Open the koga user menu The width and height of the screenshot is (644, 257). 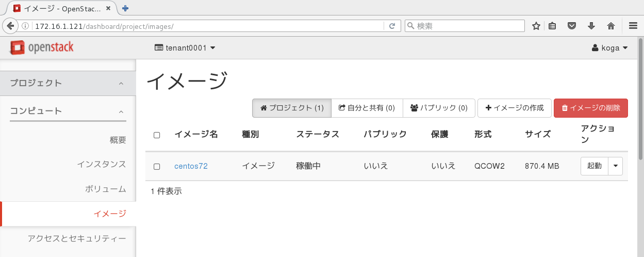[x=609, y=48]
